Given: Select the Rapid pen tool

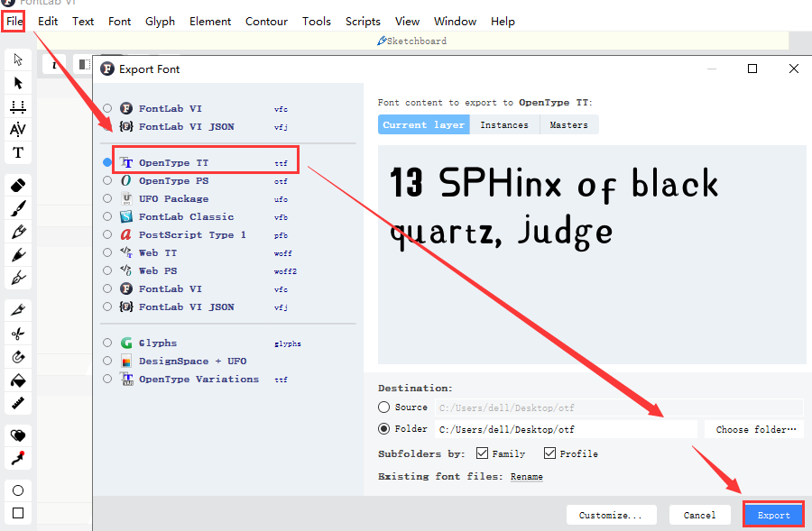Looking at the screenshot, I should click(18, 254).
